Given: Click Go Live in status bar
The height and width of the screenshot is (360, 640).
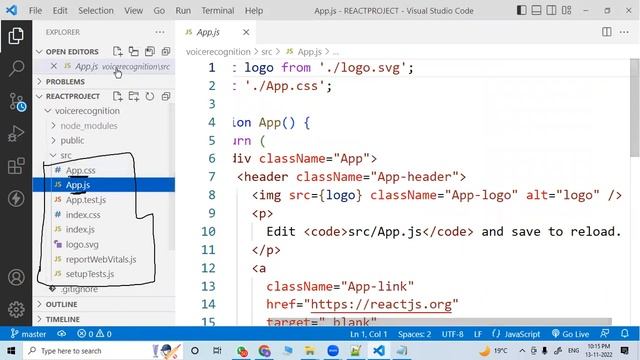Looking at the screenshot, I should [x=571, y=334].
